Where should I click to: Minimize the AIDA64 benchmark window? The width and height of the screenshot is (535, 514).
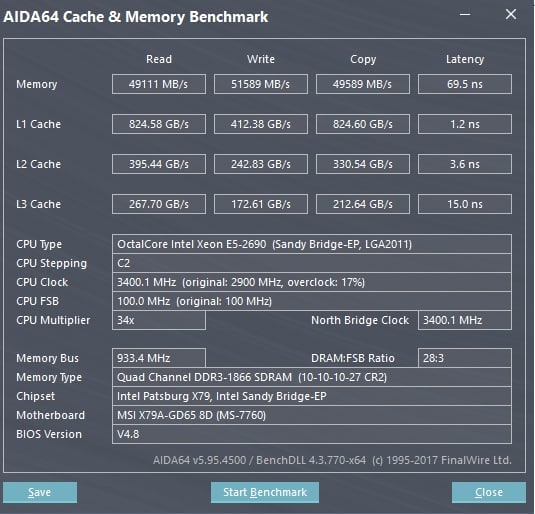(465, 15)
